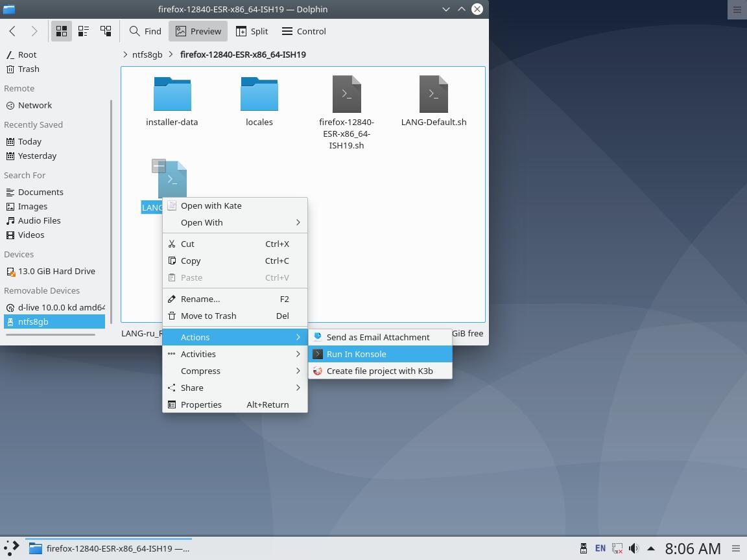Open Find search in Dolphin

pyautogui.click(x=145, y=31)
